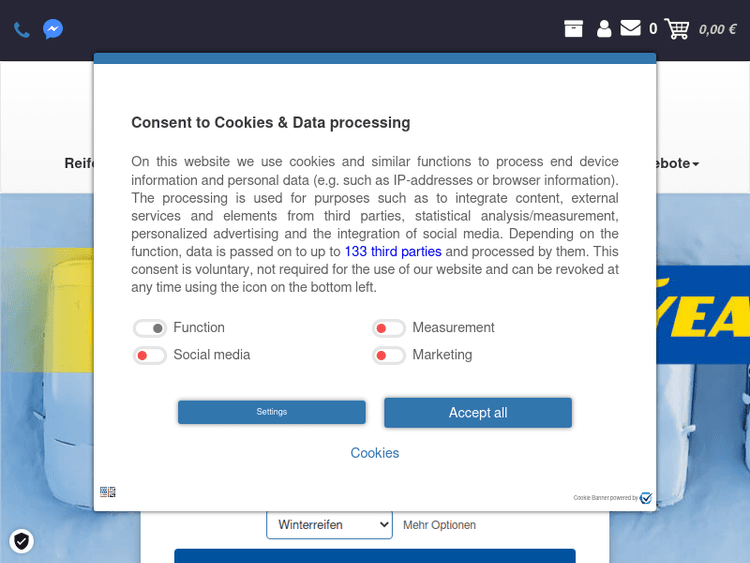Click the Cookie Banner provider logo

tap(646, 498)
